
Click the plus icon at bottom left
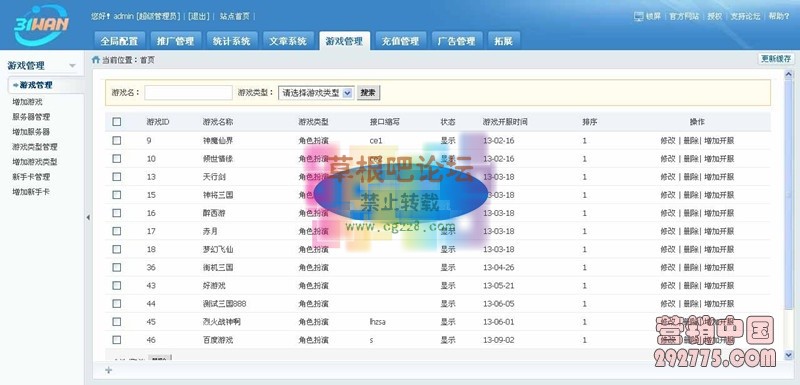[x=108, y=370]
